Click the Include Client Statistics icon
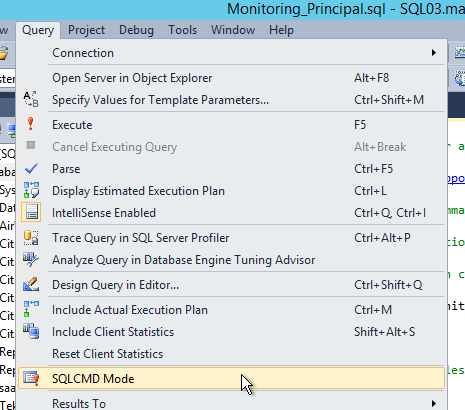Screen dimensions: 465x410 (31, 331)
